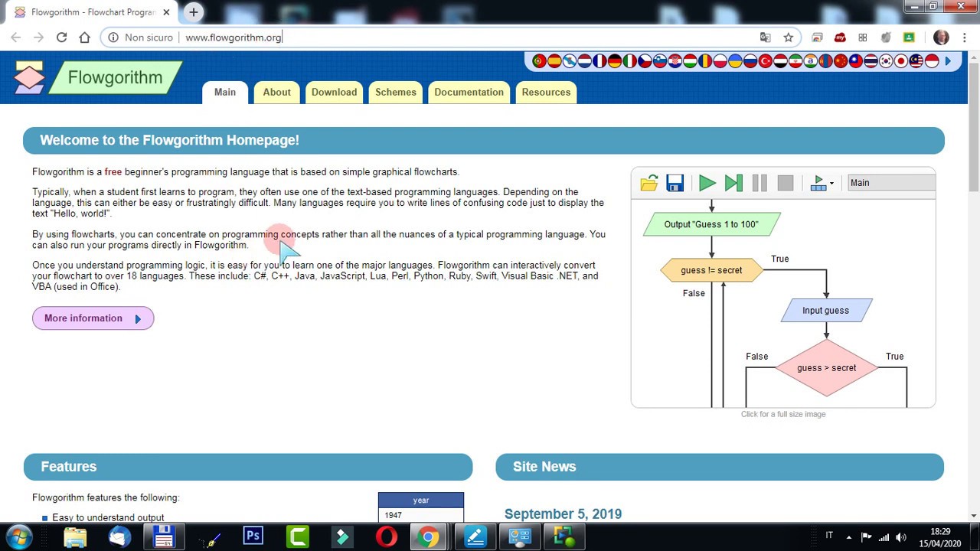The width and height of the screenshot is (980, 551).
Task: Select the France flag language
Action: click(x=599, y=61)
